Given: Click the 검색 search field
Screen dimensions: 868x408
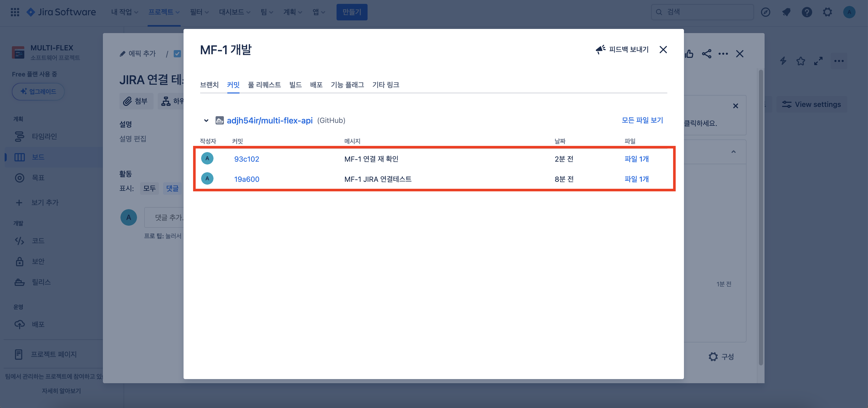Looking at the screenshot, I should (702, 12).
